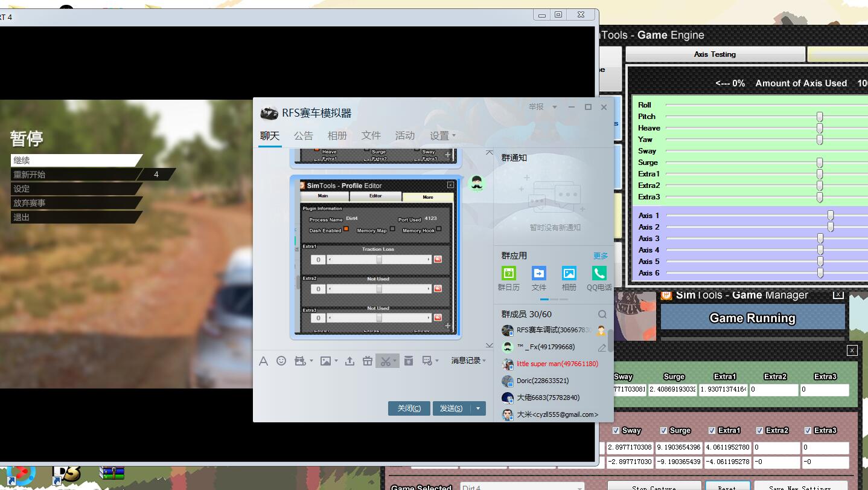868x490 pixels.
Task: Click the 发送(S) send button
Action: click(452, 408)
